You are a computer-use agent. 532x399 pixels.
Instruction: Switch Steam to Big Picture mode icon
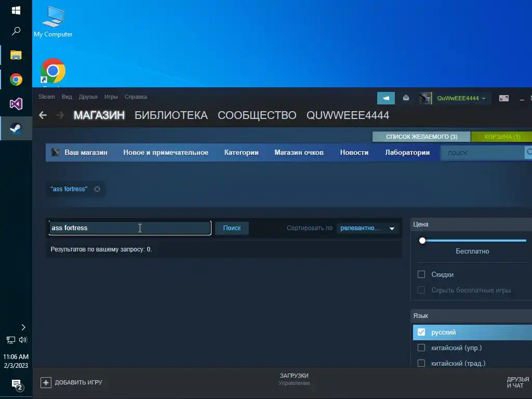coord(504,98)
